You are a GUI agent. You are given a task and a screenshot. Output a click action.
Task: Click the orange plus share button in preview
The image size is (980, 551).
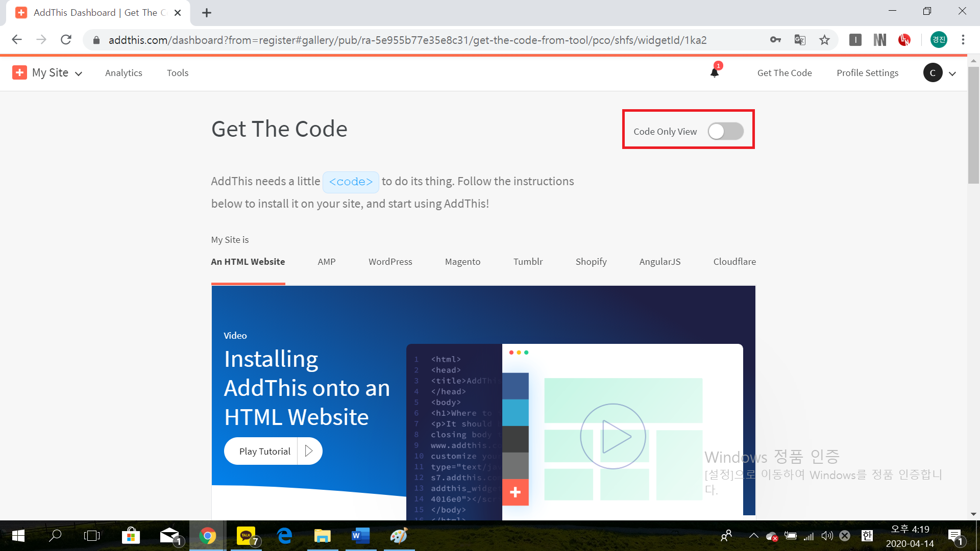point(515,492)
